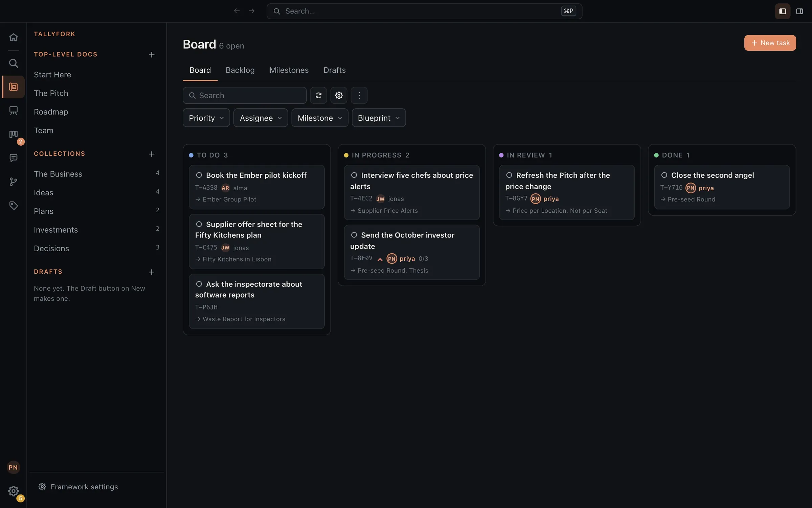Mark 'Supplier offer sheet' task circle complete
The height and width of the screenshot is (508, 812).
(199, 224)
